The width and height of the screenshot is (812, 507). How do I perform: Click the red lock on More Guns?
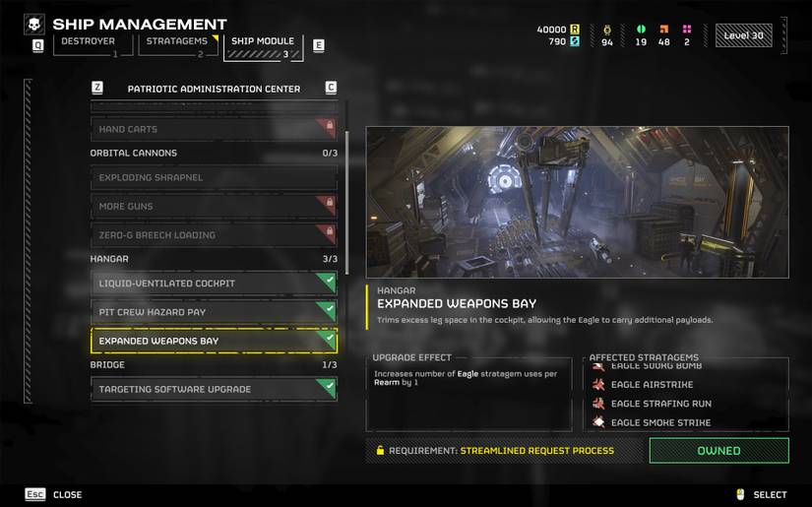coord(329,203)
